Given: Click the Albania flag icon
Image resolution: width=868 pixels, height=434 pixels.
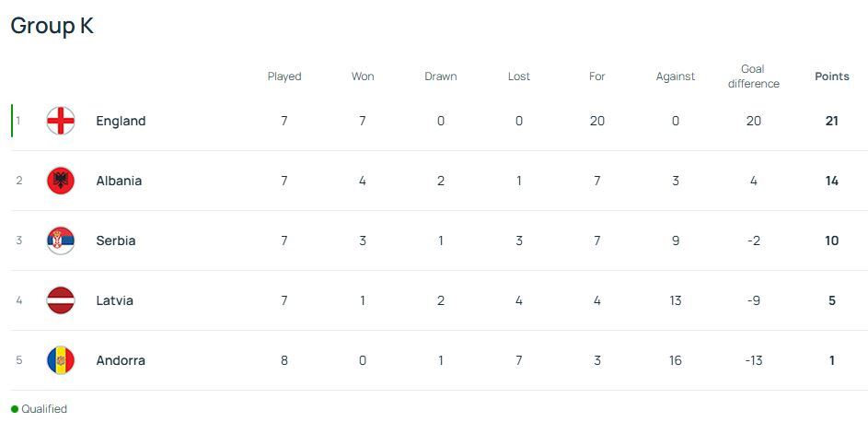Looking at the screenshot, I should pos(61,181).
